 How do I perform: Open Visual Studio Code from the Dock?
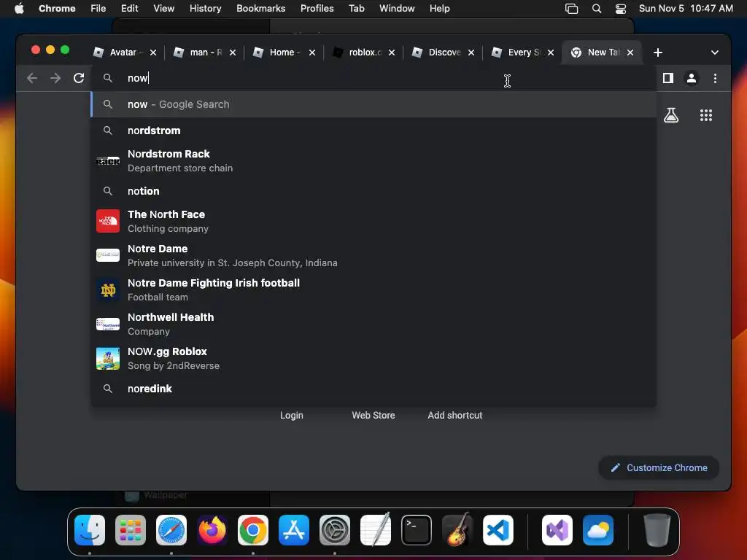tap(498, 530)
